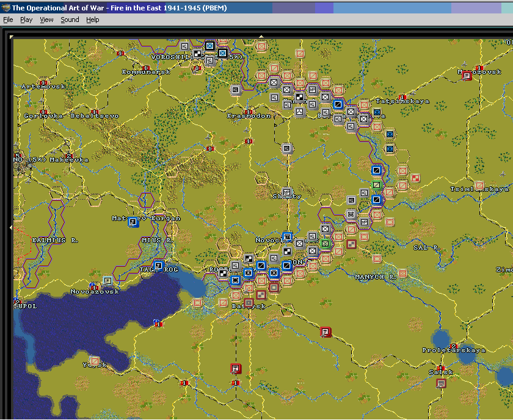The image size is (513, 420).
Task: Select the lone gray HQ unit northwest of Krasnodon
Action: pyautogui.click(x=235, y=90)
